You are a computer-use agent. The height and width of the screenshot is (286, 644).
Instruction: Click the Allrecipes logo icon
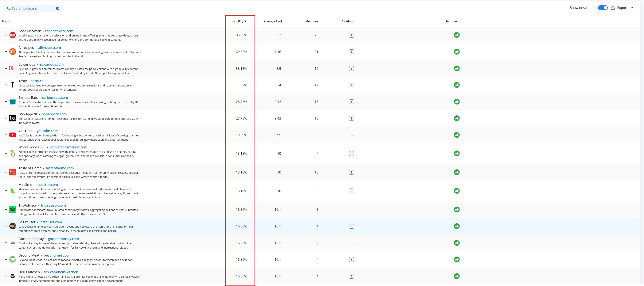(x=13, y=52)
